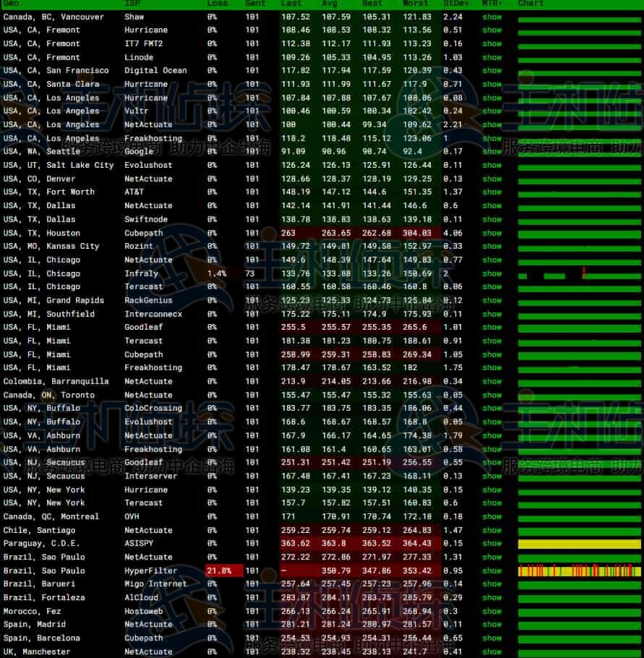The image size is (644, 658).
Task: Show MTR for Toronto NetActuate row
Action: tap(491, 395)
